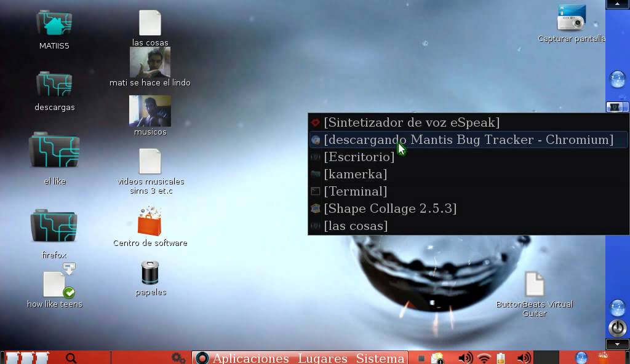630x364 pixels.
Task: Click the volume icon left of Wi-Fi
Action: tap(465, 358)
